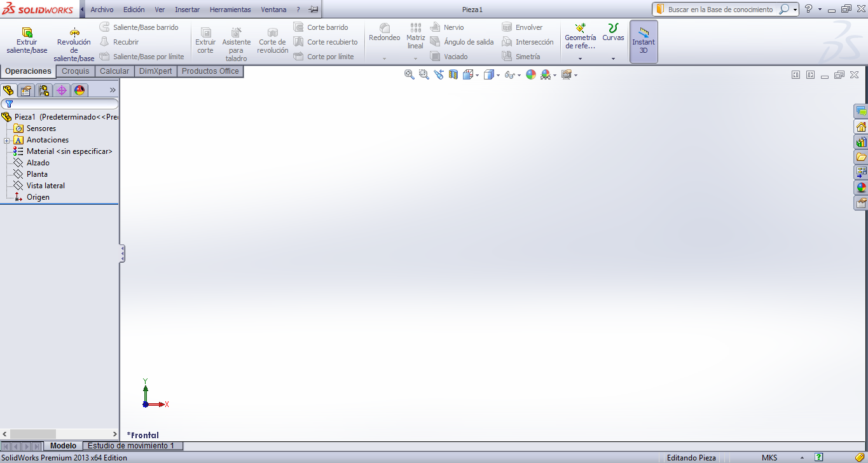Click Envolver wrap tool
Image resolution: width=868 pixels, height=463 pixels.
(522, 27)
